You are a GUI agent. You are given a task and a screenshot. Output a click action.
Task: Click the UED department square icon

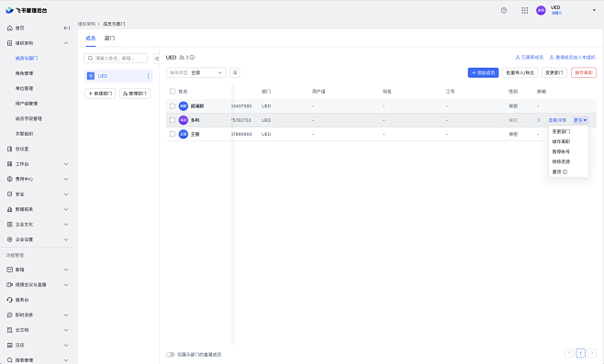(91, 76)
